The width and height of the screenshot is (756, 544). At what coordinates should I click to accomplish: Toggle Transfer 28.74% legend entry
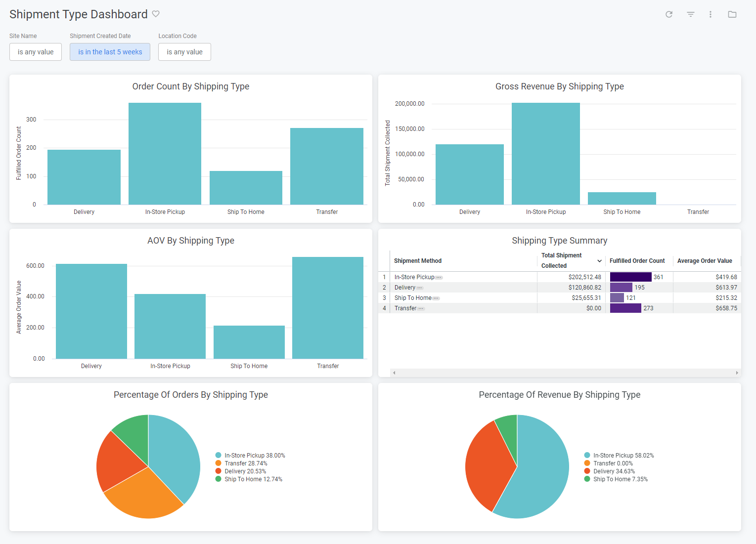[241, 463]
